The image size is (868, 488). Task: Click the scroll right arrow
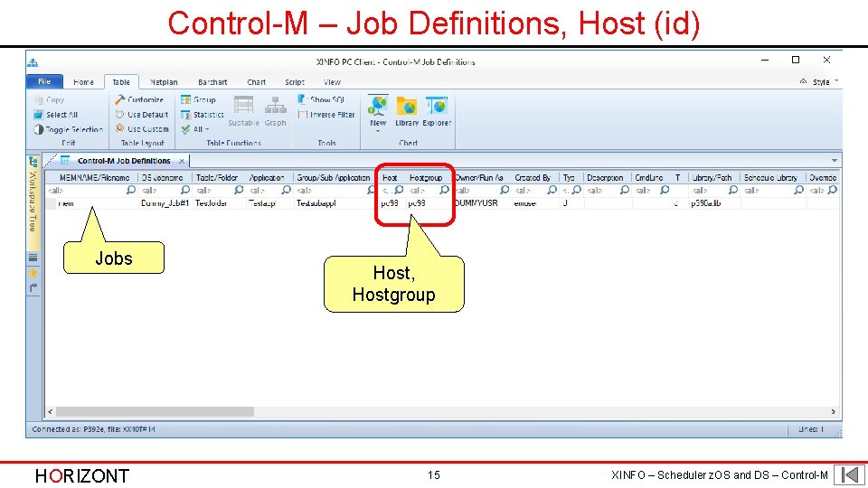pyautogui.click(x=833, y=412)
